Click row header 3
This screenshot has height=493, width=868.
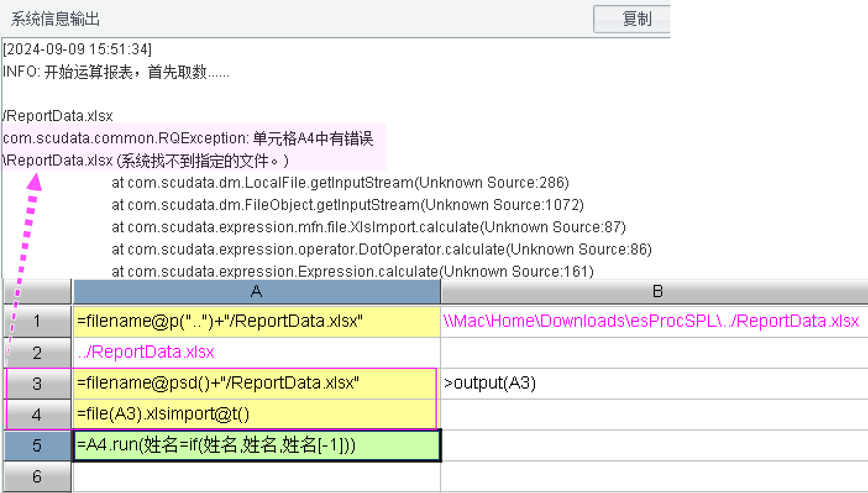pyautogui.click(x=37, y=384)
